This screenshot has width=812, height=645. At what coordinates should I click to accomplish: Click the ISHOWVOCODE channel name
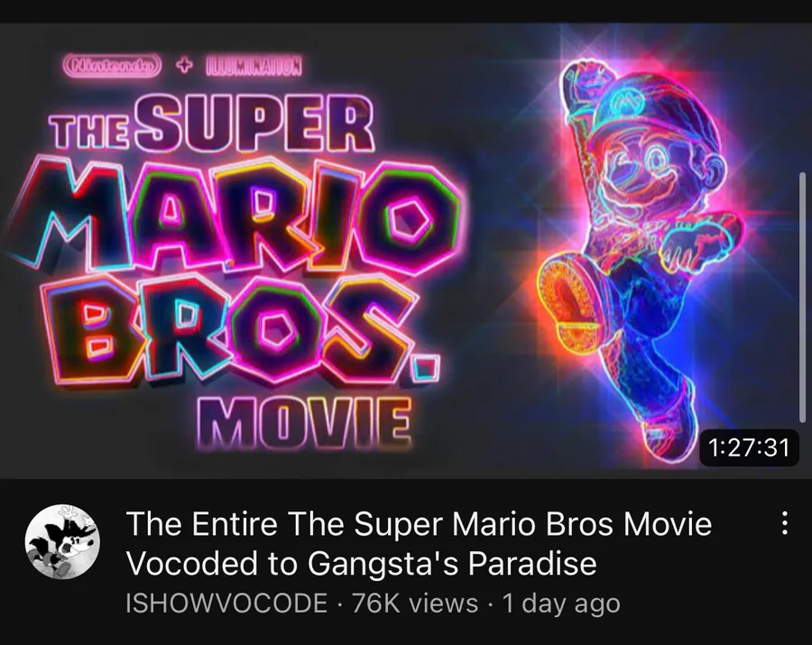226,604
